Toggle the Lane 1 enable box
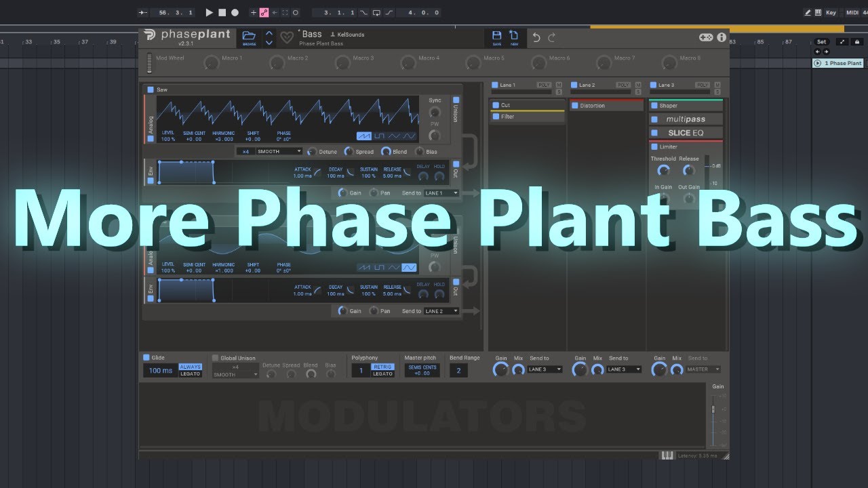Image resolution: width=868 pixels, height=488 pixels. [495, 85]
